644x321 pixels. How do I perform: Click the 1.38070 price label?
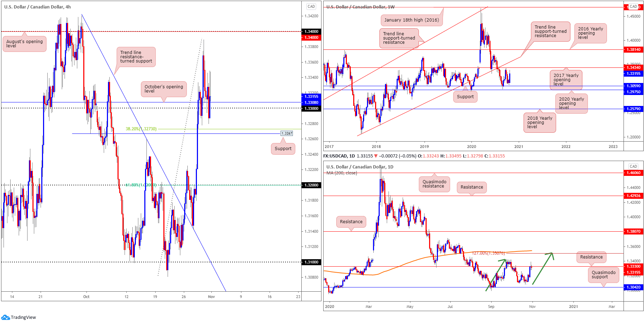coord(633,231)
